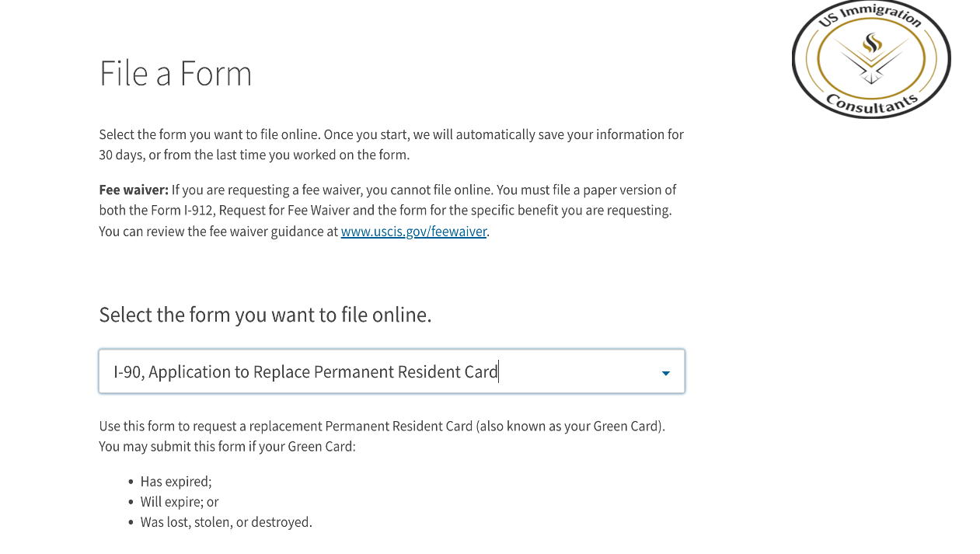980x554 pixels.
Task: Click the 'Was lost, stolen, or destroyed.' bullet
Action: (226, 522)
